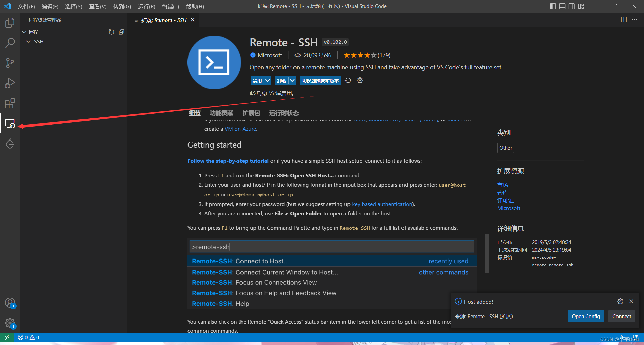Open the 编辑(E) menu
644x345 pixels.
coord(50,6)
